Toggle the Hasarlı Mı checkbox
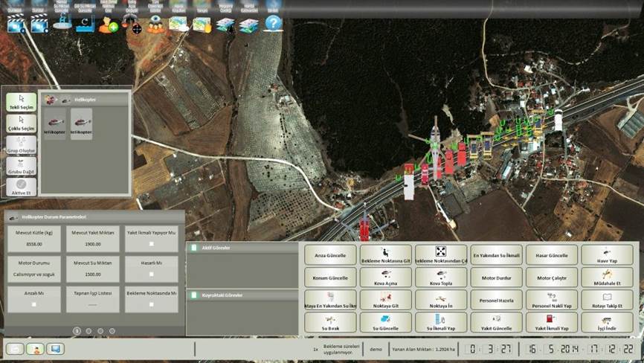The image size is (644, 363). click(152, 274)
